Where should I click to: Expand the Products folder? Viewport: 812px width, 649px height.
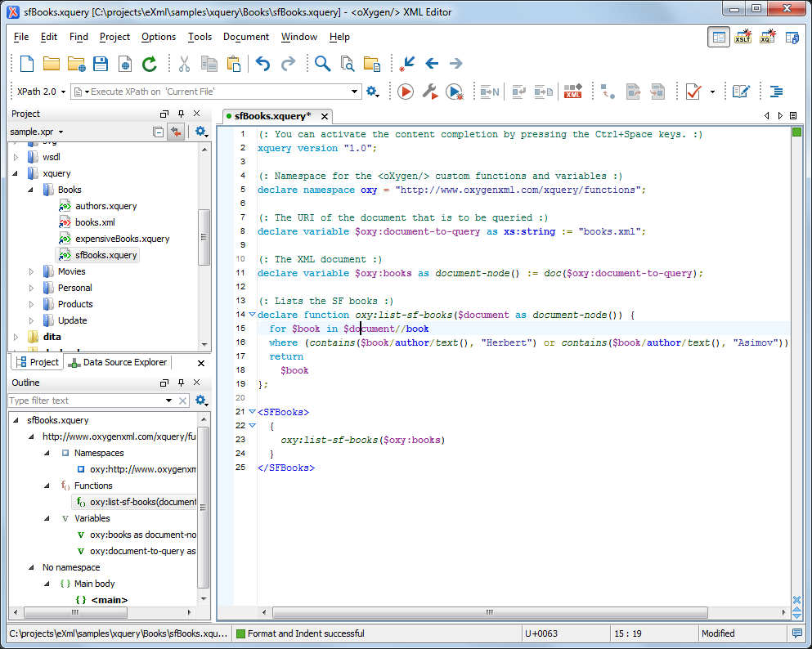click(x=31, y=304)
